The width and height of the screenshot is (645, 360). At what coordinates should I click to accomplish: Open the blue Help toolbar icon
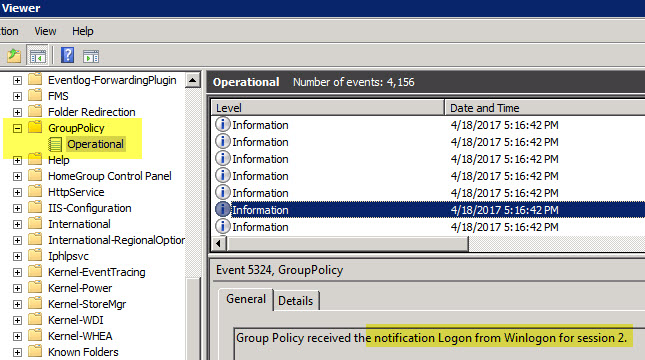coord(67,55)
